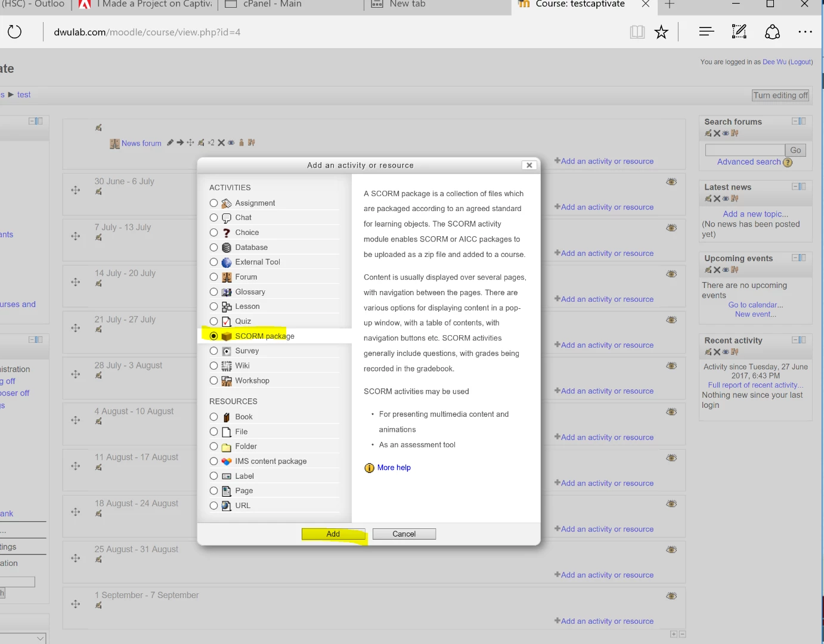This screenshot has width=824, height=644.
Task: Move the 28 July - 3 August section
Action: [x=76, y=374]
